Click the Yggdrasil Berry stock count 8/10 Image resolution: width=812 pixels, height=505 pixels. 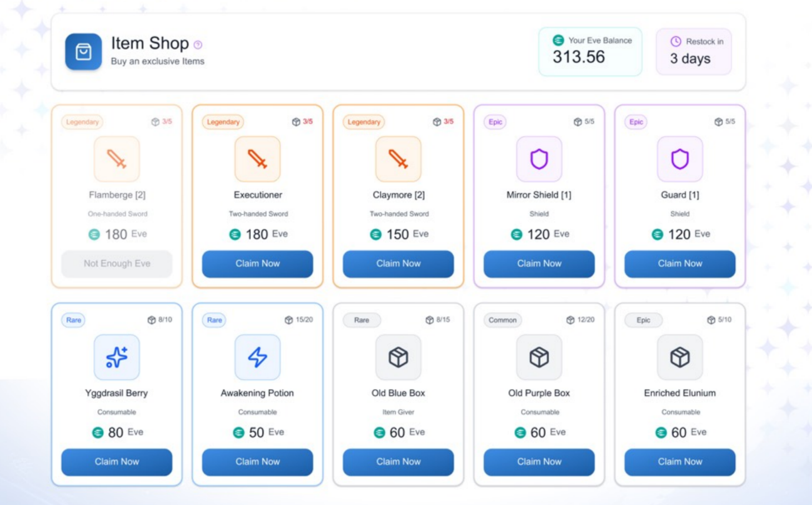click(x=160, y=320)
